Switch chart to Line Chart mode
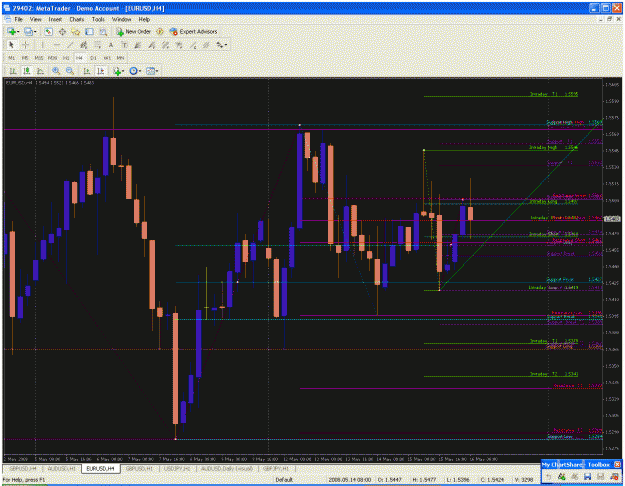This screenshot has width=625, height=486. click(x=40, y=71)
